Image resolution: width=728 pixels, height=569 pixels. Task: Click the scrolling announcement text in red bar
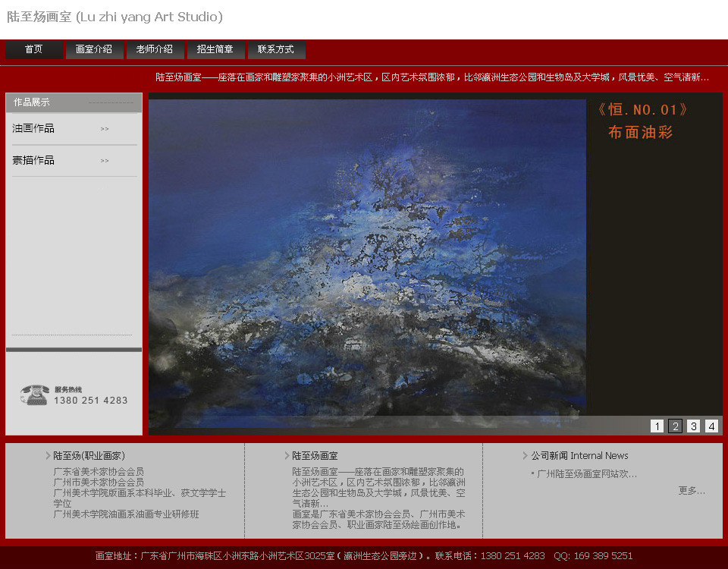[432, 77]
